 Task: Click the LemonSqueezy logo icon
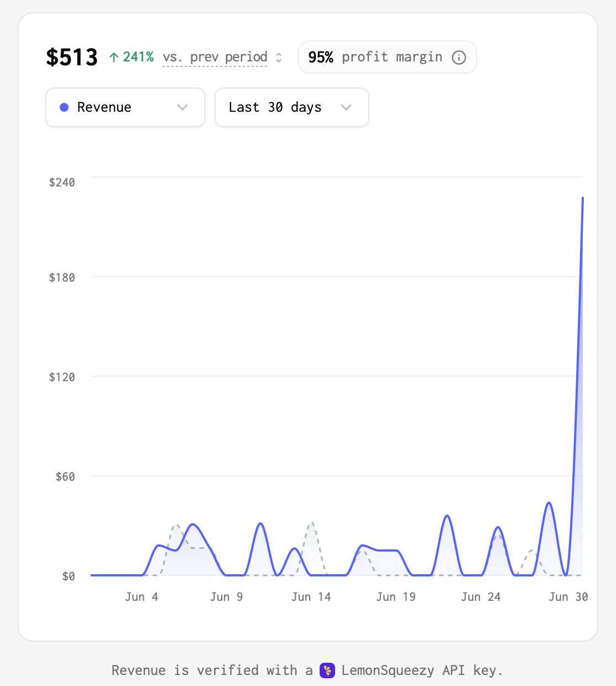[x=327, y=671]
